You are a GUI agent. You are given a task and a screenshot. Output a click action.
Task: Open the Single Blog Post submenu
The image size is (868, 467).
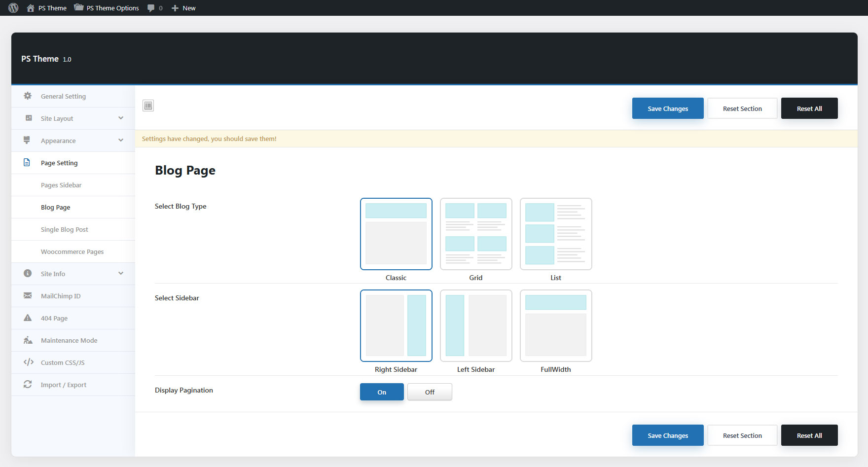65,229
